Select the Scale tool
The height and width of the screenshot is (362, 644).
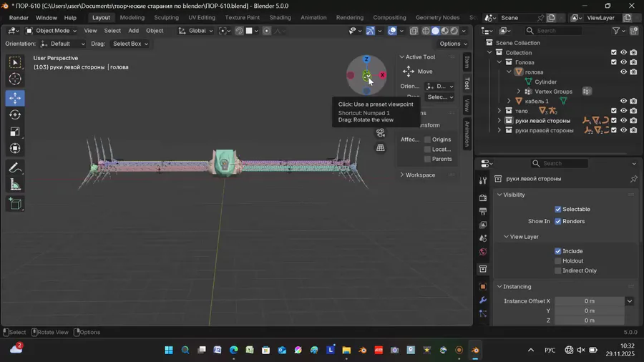click(x=15, y=132)
